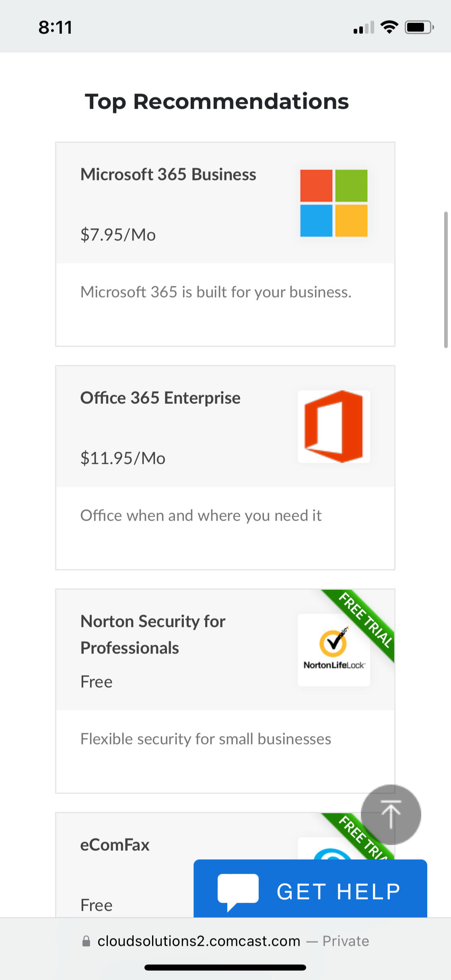Tap the padlock icon in address bar
The image size is (451, 980).
pos(86,941)
